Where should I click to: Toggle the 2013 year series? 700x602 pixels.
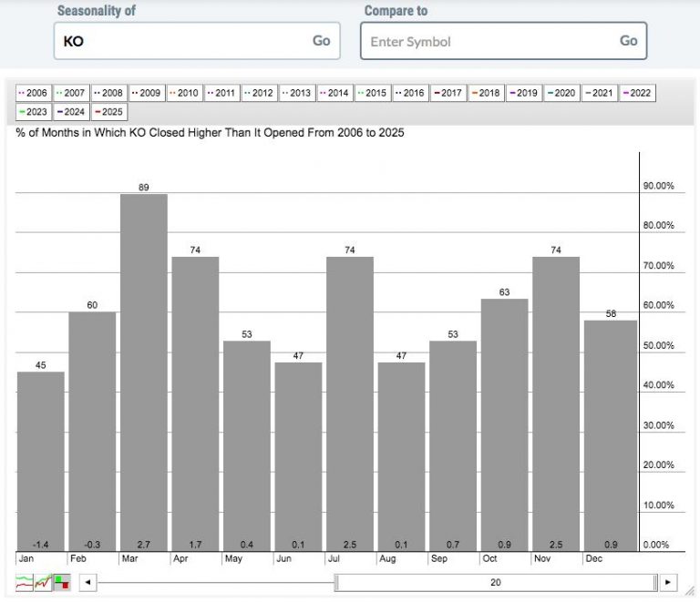[x=297, y=93]
